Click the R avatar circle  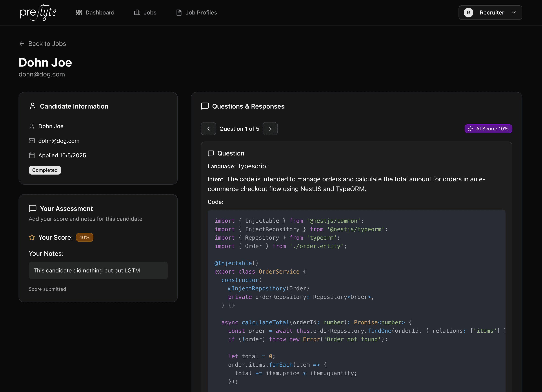tap(468, 13)
